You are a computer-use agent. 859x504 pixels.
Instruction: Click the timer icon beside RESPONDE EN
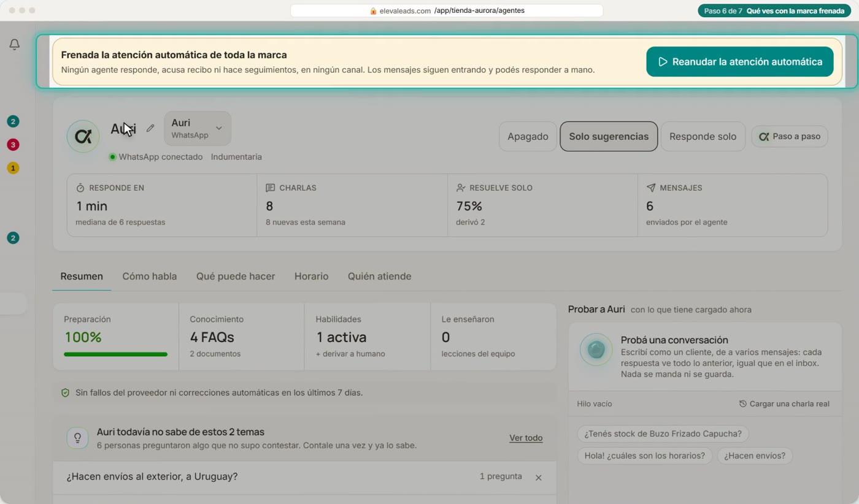pyautogui.click(x=80, y=188)
